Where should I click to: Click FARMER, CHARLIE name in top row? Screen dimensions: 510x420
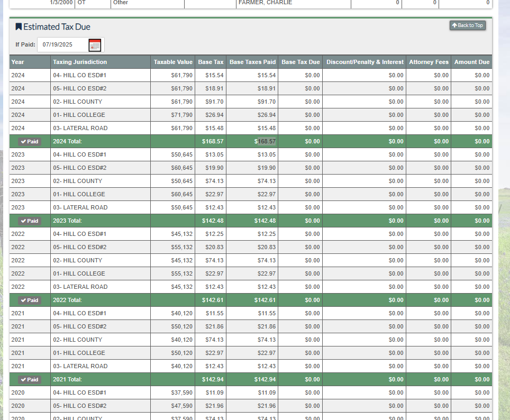pos(265,3)
